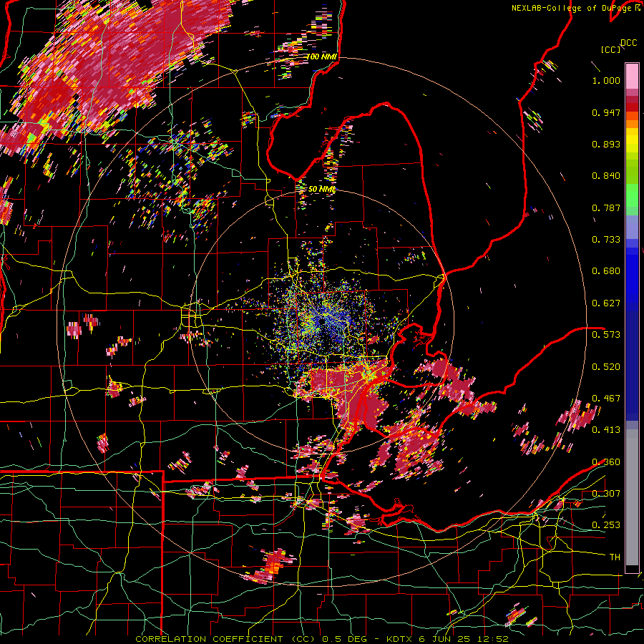Select the 0.840 scale value

(606, 176)
